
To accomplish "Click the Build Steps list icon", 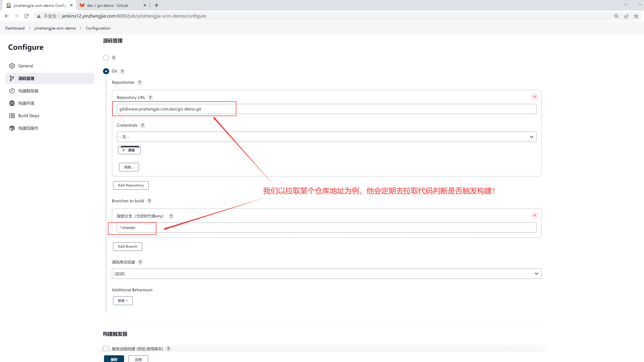I will coord(12,116).
